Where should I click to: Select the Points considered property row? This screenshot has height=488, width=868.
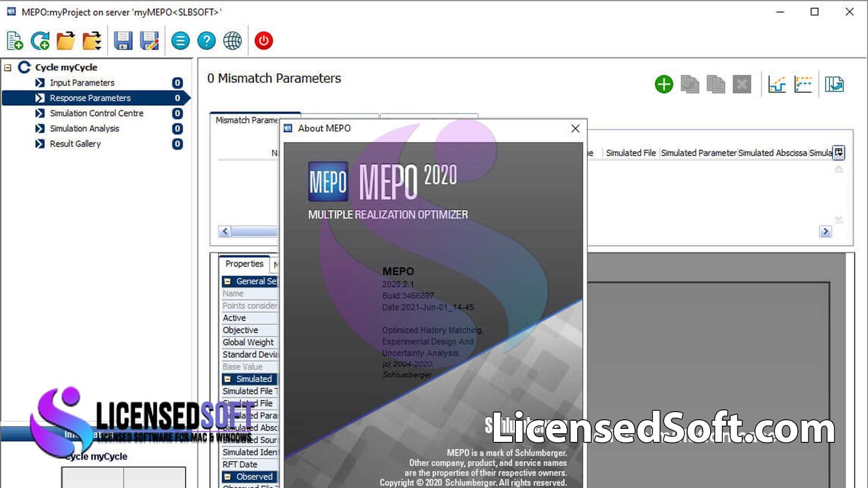(x=250, y=306)
